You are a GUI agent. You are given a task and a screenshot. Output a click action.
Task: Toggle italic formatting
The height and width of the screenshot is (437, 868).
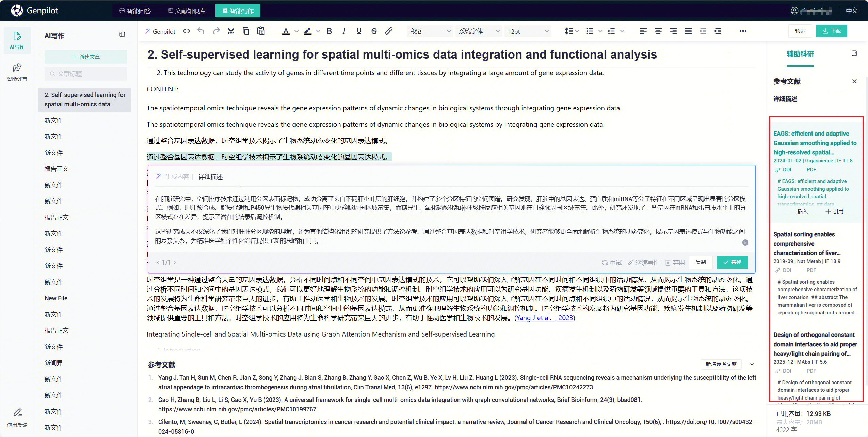point(344,31)
